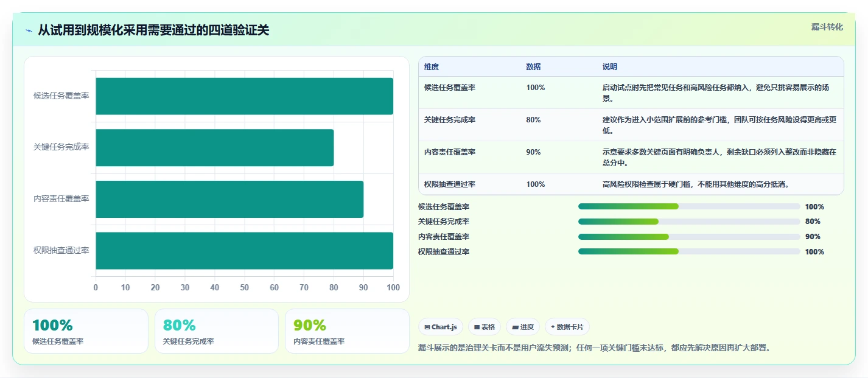Click the 维度 table column header
Viewport: 868px width, 378px height.
pyautogui.click(x=432, y=67)
